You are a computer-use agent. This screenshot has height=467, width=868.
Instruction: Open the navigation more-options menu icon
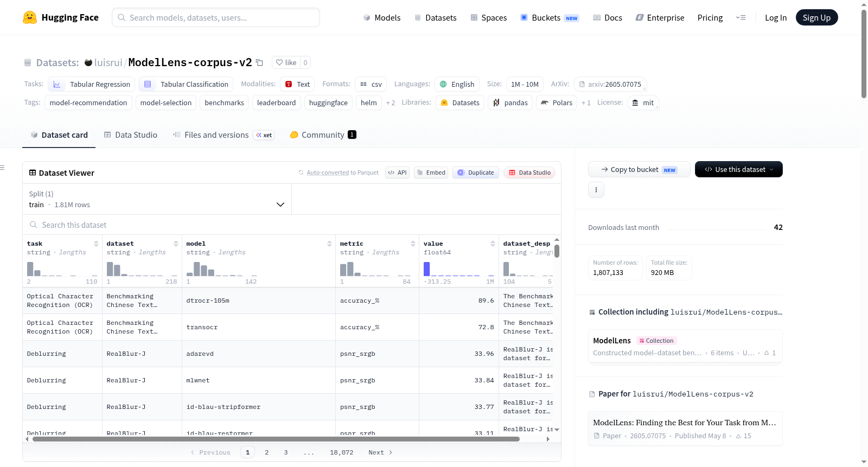point(741,17)
